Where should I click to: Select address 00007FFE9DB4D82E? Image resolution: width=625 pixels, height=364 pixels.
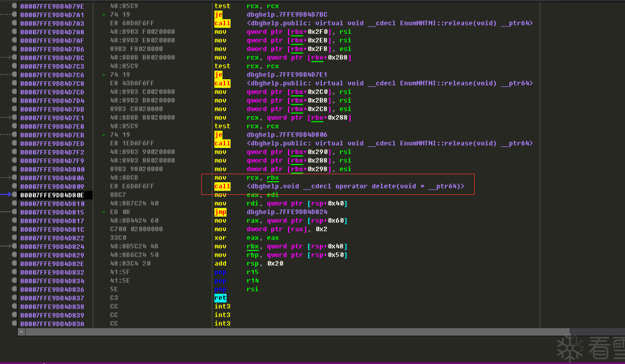pos(52,263)
